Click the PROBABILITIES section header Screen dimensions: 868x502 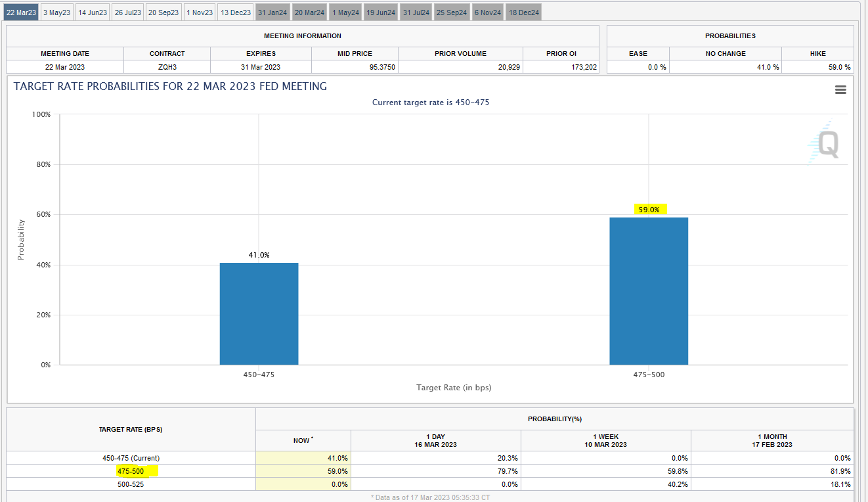coord(731,35)
